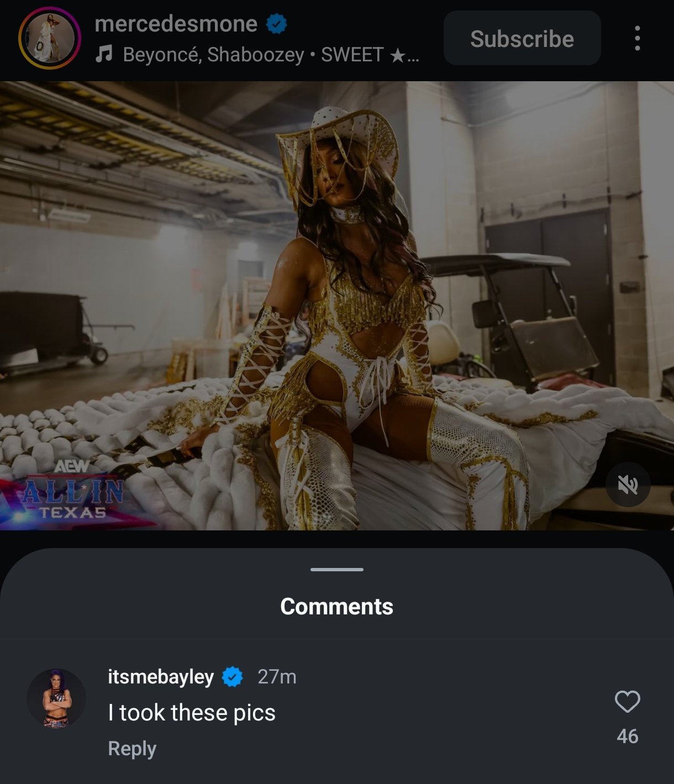
Task: Subscribe to mercedesmone
Action: [522, 38]
